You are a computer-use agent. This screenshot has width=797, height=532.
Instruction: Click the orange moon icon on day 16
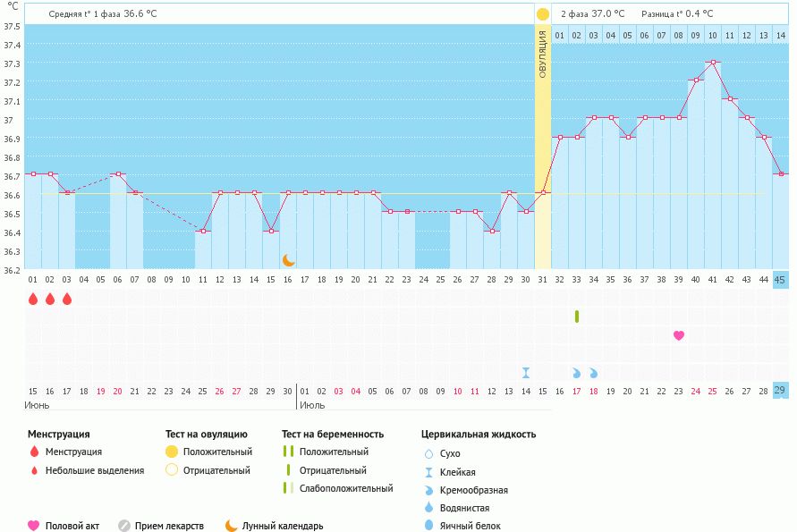pyautogui.click(x=288, y=259)
